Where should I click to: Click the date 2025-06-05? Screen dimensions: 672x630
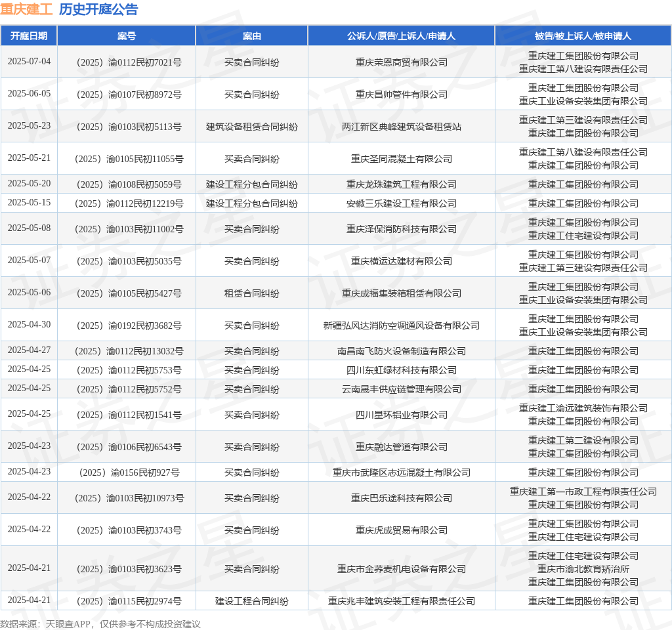pyautogui.click(x=29, y=93)
